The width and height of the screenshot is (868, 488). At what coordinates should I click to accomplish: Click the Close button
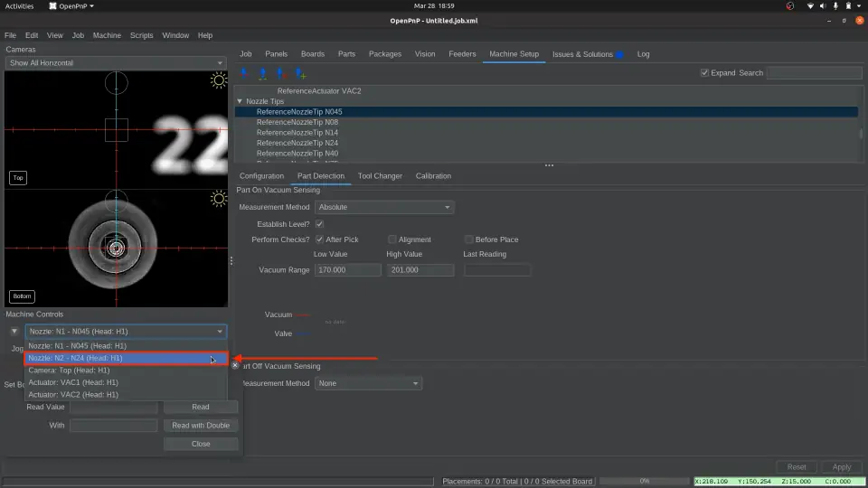point(201,444)
